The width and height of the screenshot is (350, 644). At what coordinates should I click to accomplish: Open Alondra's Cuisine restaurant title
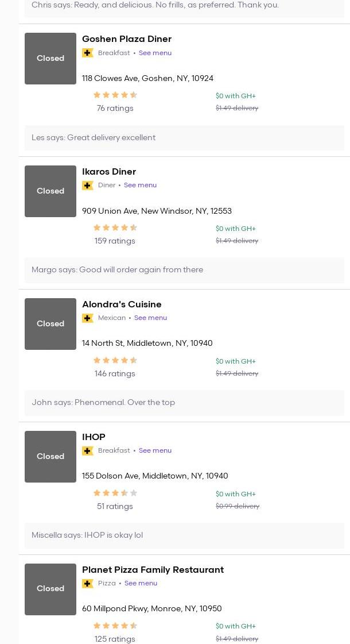(x=122, y=304)
